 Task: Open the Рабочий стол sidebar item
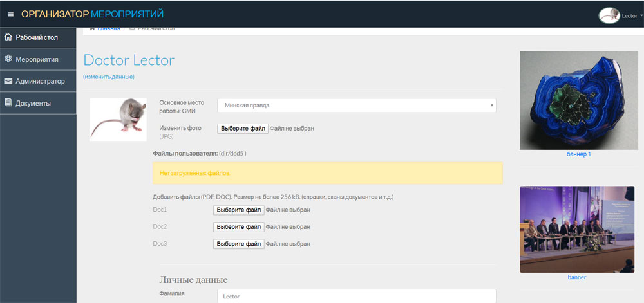pos(38,38)
